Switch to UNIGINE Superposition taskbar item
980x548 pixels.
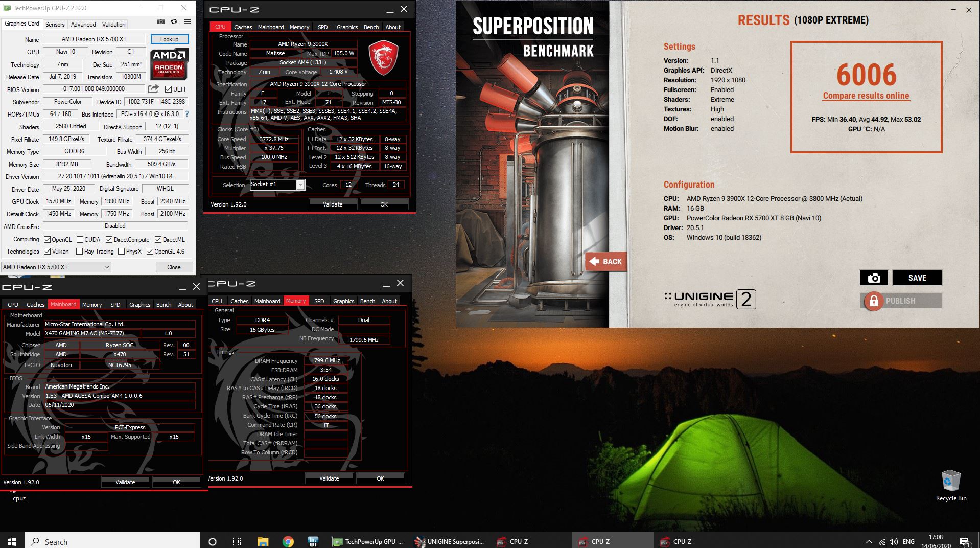tap(449, 541)
